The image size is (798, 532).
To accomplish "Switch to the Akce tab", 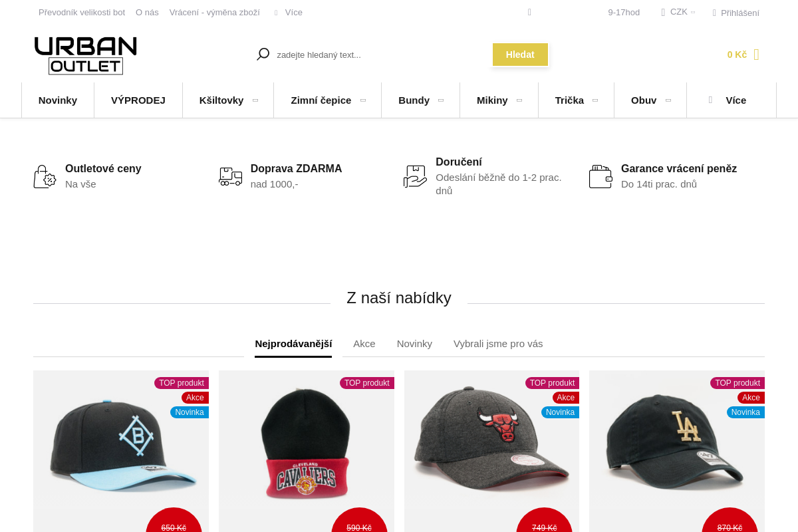I will 364,344.
